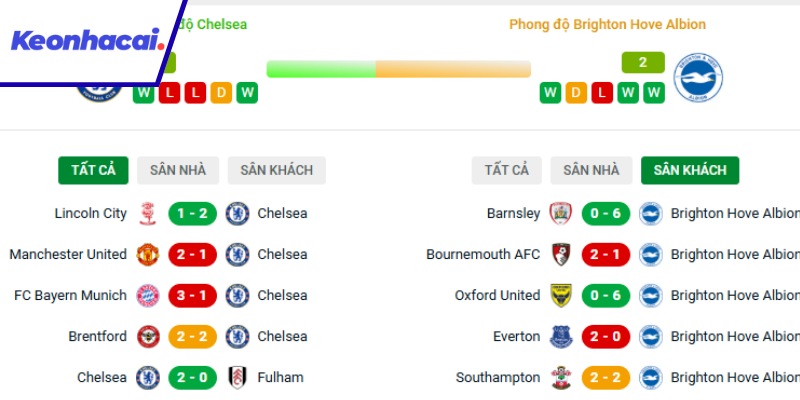Viewport: 800px width, 400px height.
Task: Click the Everton club crest
Action: 561,336
